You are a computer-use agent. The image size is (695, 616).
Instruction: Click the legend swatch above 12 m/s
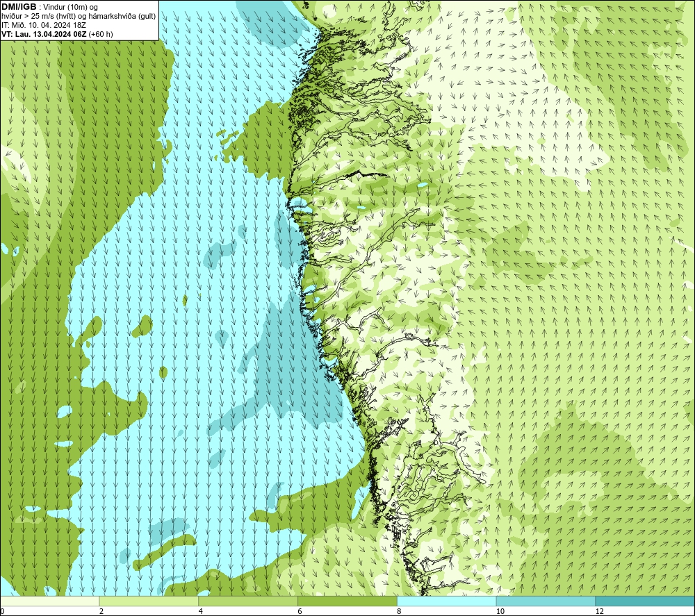[x=645, y=601]
